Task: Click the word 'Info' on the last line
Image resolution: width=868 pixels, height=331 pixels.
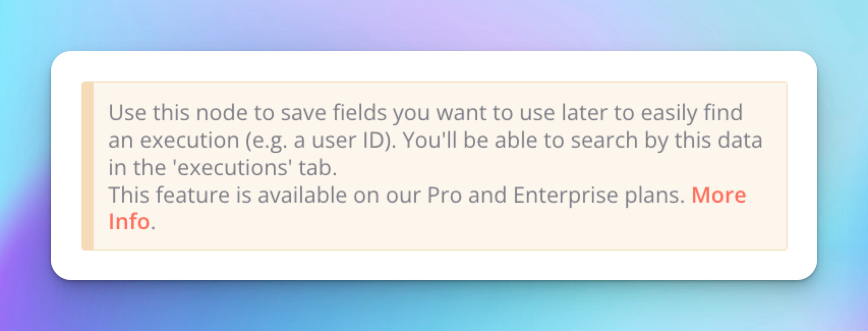Action: 129,222
